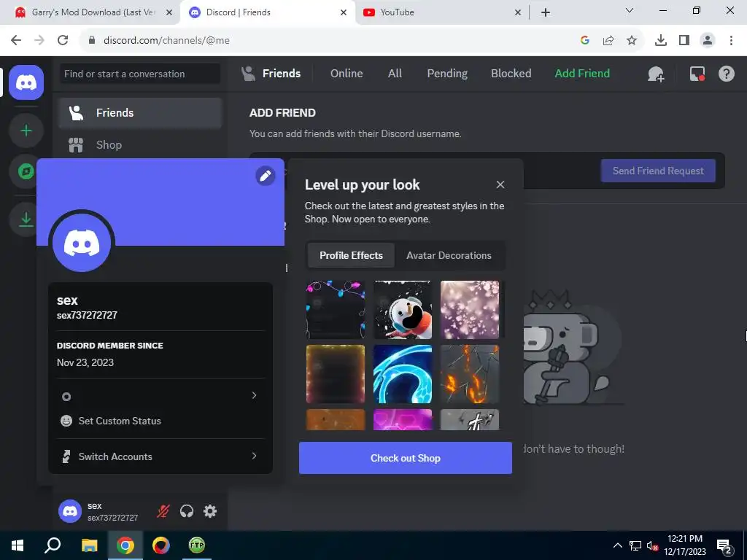
Task: Click Google icon in address bar
Action: pyautogui.click(x=585, y=41)
